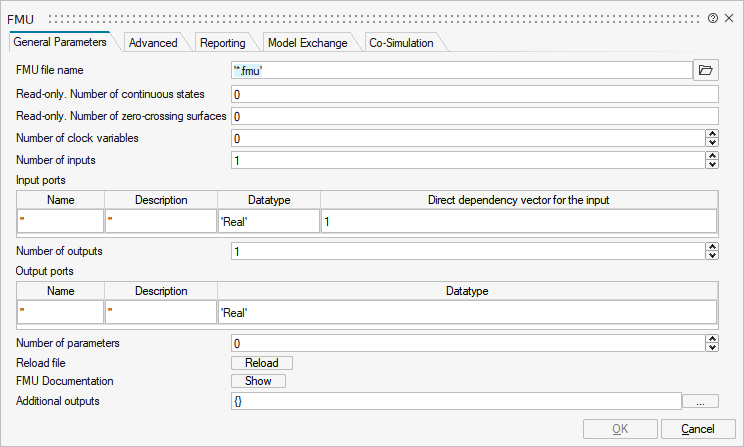The height and width of the screenshot is (447, 744).
Task: Decrease the number of parameters
Action: [712, 347]
